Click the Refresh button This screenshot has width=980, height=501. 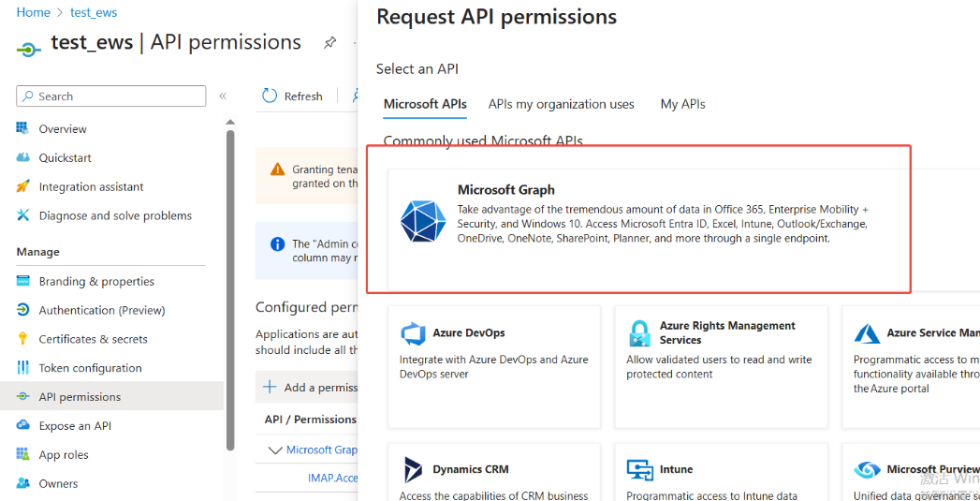point(292,96)
